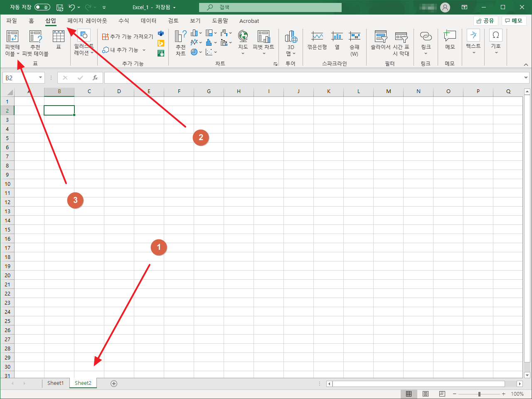Insert a line or area chart
532x399 pixels.
(x=196, y=42)
